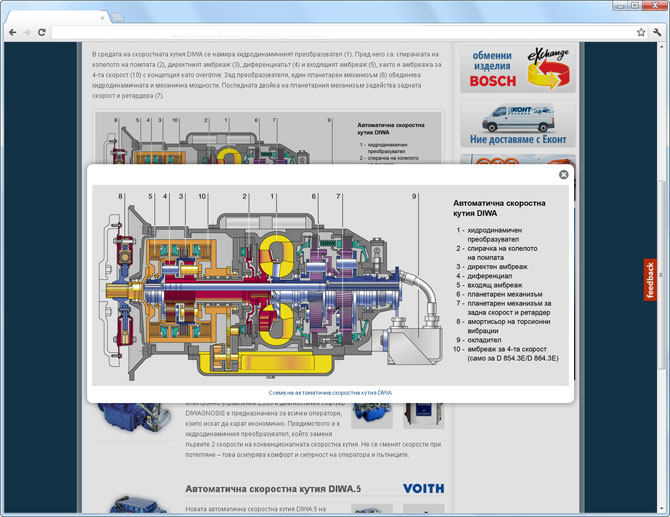Click legend text 'амортисьор на торсионни'
Image resolution: width=670 pixels, height=517 pixels.
click(508, 322)
